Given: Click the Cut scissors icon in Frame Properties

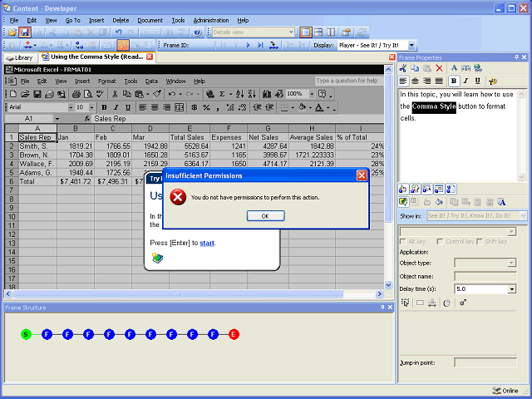Looking at the screenshot, I should pos(403,68).
